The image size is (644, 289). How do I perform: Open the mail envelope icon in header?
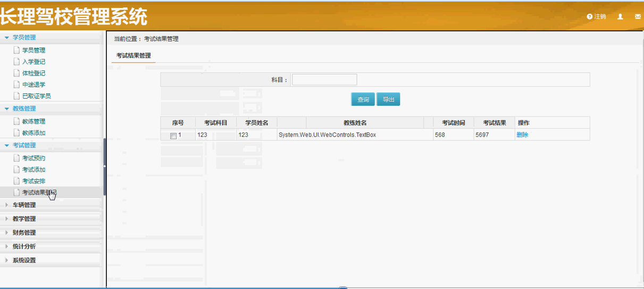(638, 16)
